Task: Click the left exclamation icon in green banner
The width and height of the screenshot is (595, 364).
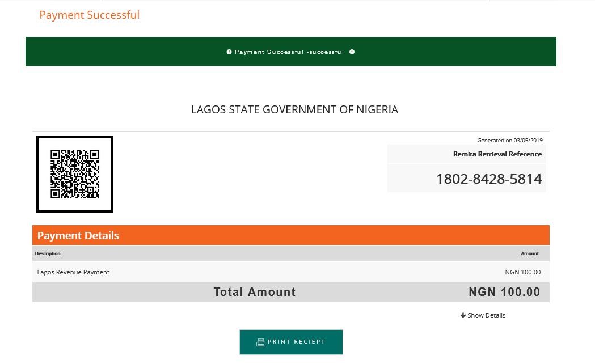Action: 229,52
